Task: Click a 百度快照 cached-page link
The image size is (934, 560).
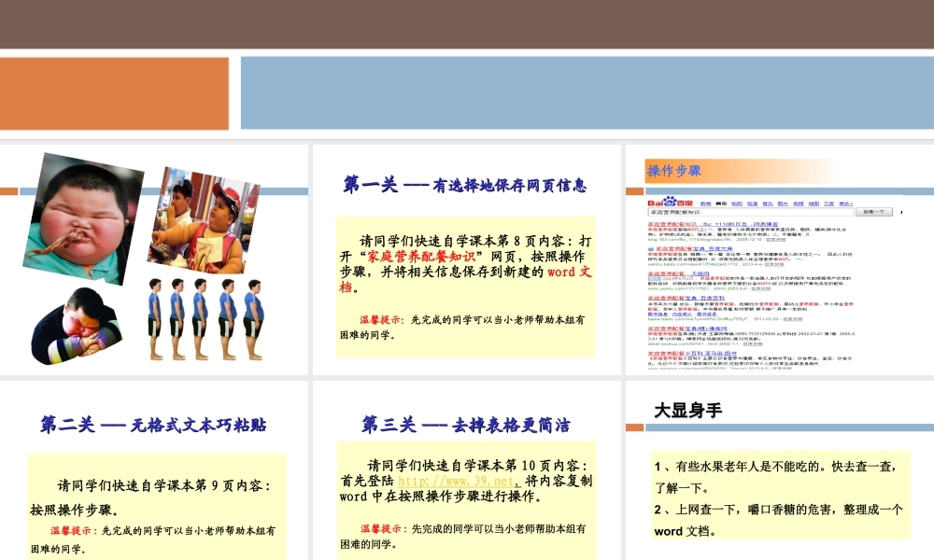Action: click(775, 240)
